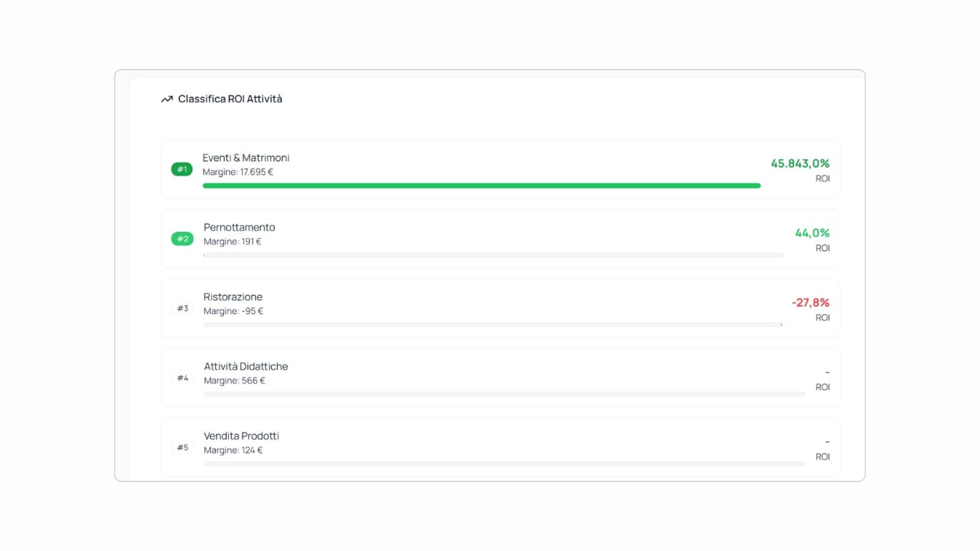Click the green #2 rank badge
This screenshot has height=551, width=980.
pos(182,239)
